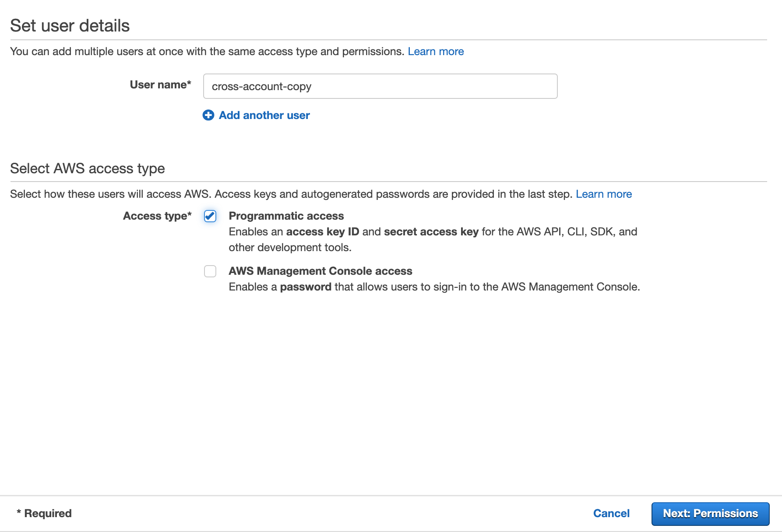Viewport: 782px width, 532px height.
Task: Click the Programmatic access label text
Action: pos(286,216)
